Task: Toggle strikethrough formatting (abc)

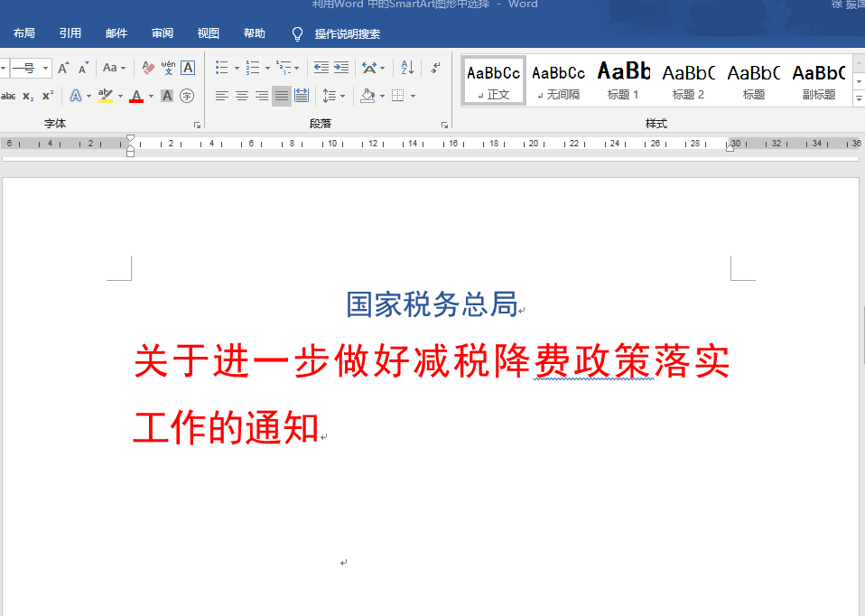Action: pyautogui.click(x=8, y=96)
